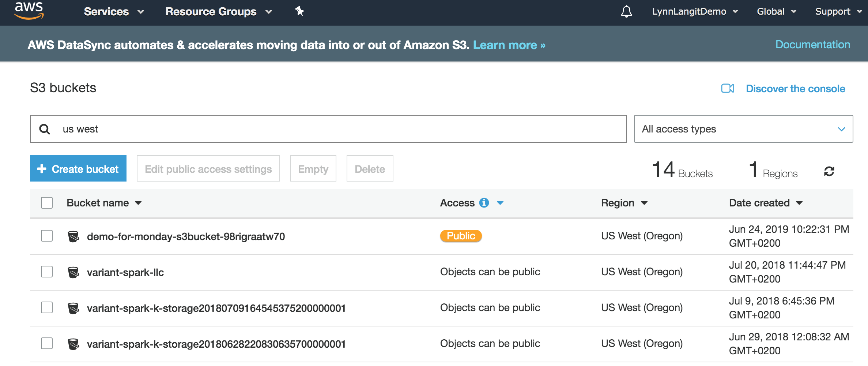This screenshot has width=868, height=366.
Task: Click the '14 Buckets' count
Action: coord(682,169)
